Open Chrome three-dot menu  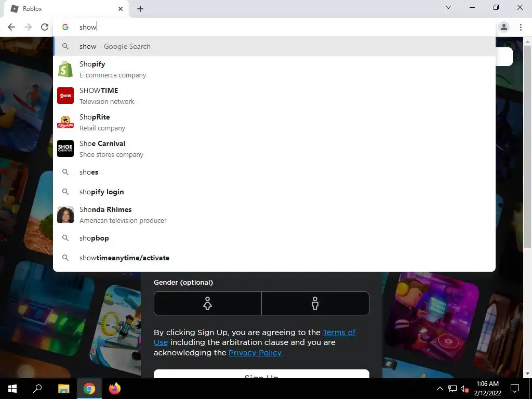521,27
